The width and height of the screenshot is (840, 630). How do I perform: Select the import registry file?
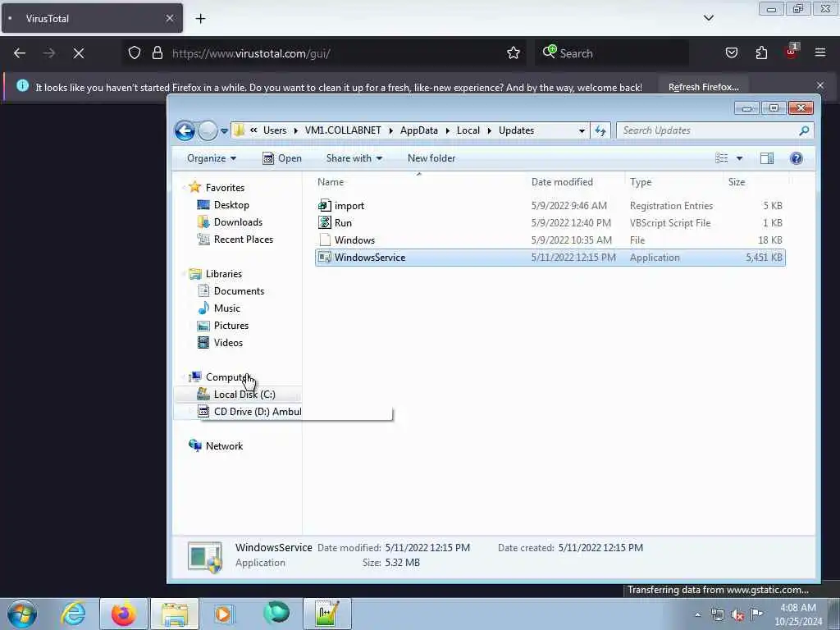550,206
